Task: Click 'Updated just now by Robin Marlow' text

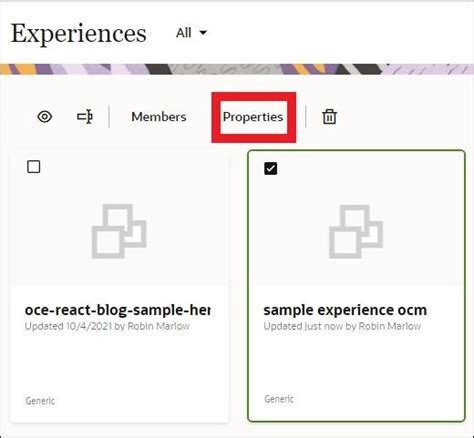Action: (342, 326)
